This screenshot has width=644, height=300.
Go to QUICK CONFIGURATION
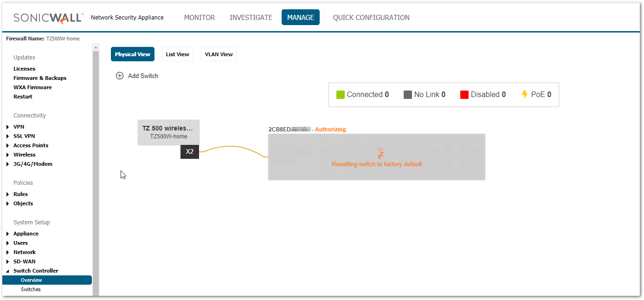pyautogui.click(x=371, y=18)
